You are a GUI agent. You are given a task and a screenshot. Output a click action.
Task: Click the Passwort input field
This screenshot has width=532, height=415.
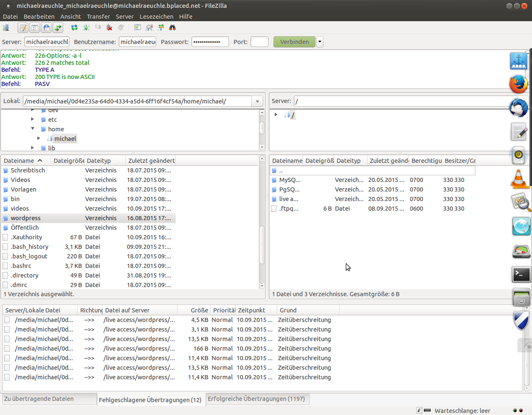click(210, 42)
